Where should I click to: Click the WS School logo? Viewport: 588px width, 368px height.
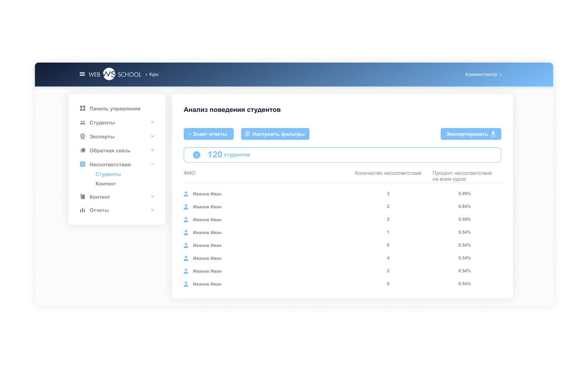click(x=115, y=74)
